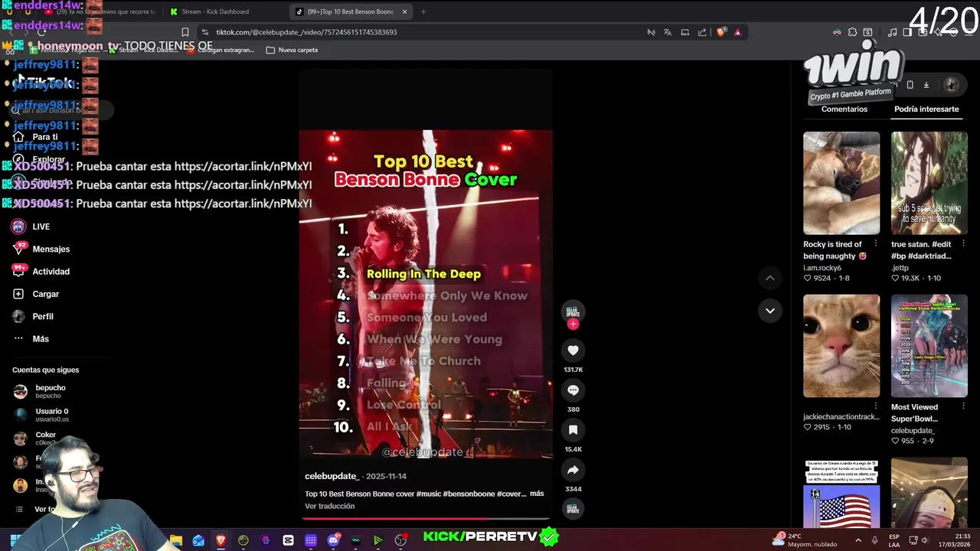This screenshot has width=980, height=551.
Task: Click 'Ver traducción' under the caption
Action: click(329, 506)
